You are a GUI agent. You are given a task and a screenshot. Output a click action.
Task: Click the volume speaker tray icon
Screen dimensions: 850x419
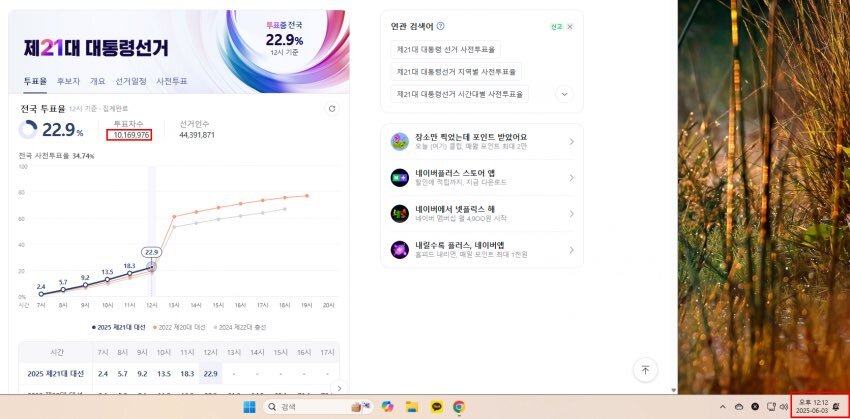coord(783,407)
